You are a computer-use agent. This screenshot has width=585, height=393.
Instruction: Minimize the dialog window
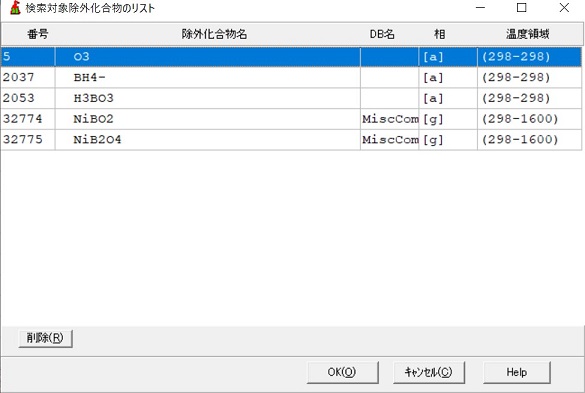click(481, 7)
